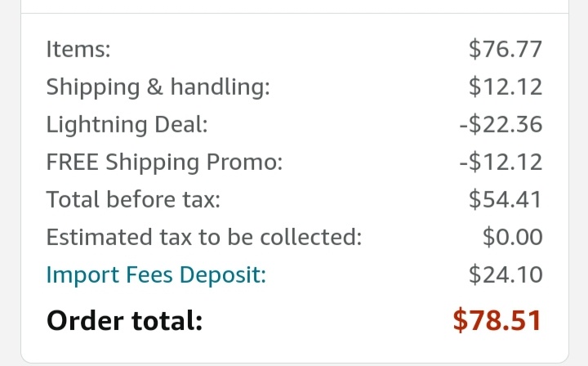Click the white area above the divider
Screen dimensions: 588x366
coord(294,6)
